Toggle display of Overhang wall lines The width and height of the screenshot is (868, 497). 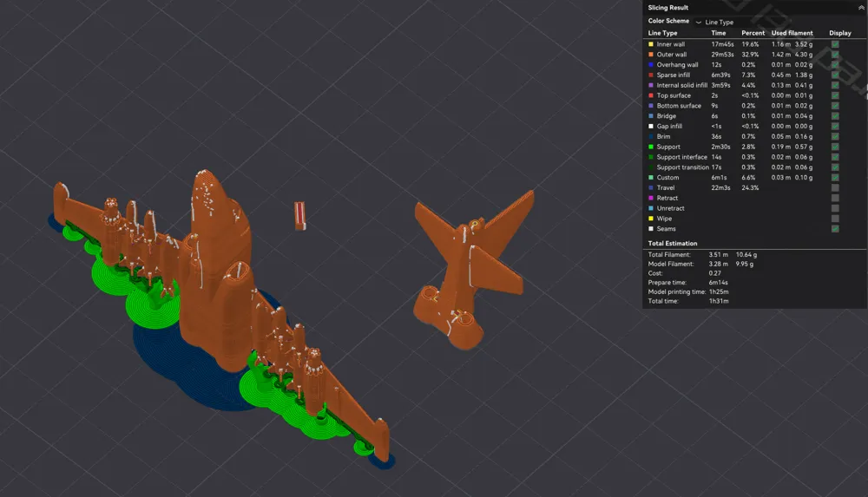pyautogui.click(x=835, y=65)
